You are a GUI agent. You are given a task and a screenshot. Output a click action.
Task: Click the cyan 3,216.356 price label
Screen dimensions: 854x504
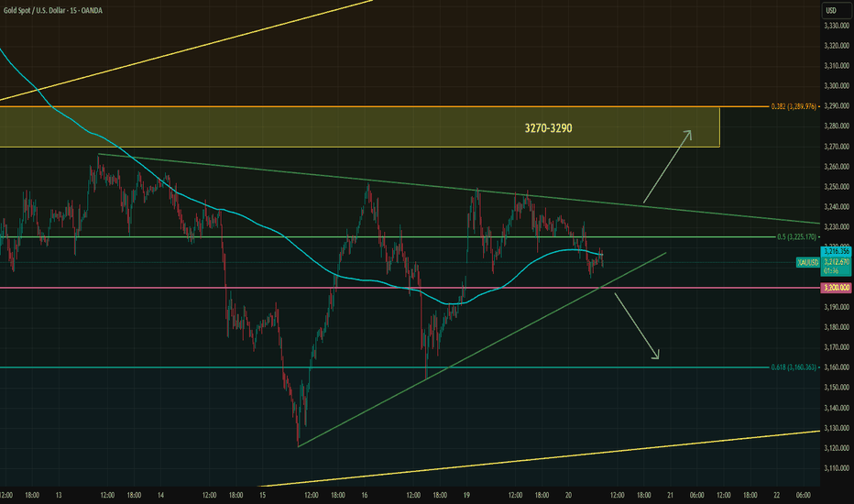(x=836, y=251)
